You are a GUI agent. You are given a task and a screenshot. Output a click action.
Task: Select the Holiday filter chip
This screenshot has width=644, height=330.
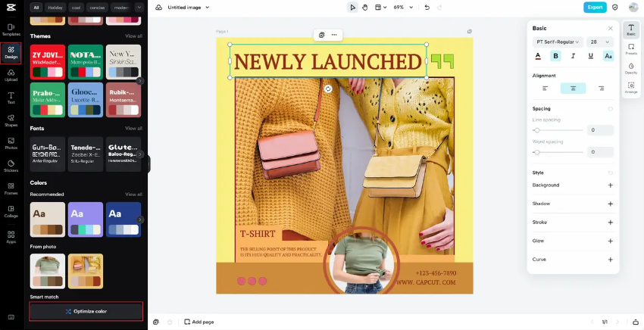point(55,8)
